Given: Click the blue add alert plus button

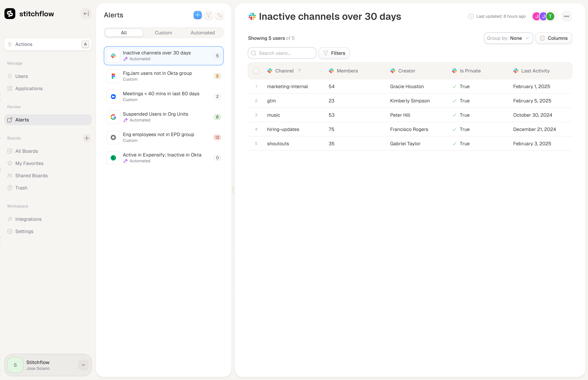Looking at the screenshot, I should (x=197, y=15).
